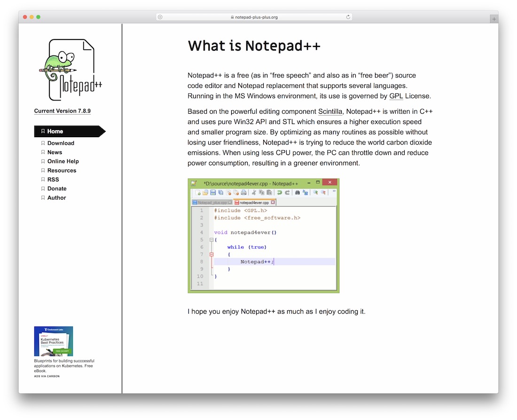Click the '#include <GPL.h>' code line
Viewport: 517px width, 420px height.
click(240, 210)
